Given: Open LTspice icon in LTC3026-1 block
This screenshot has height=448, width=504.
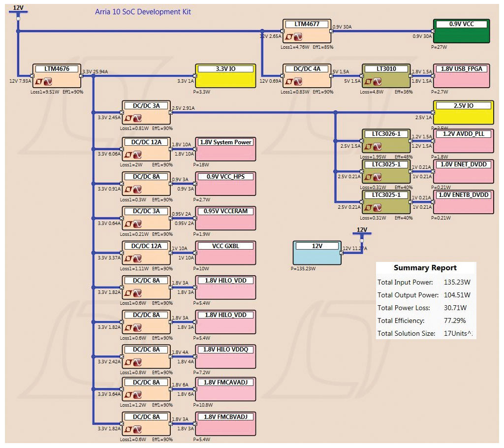Looking at the screenshot, I should [x=378, y=147].
